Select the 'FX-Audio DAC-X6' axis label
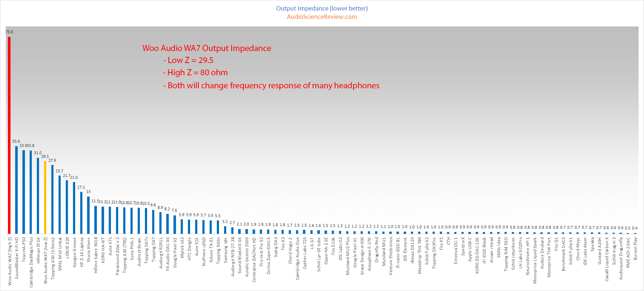 click(168, 254)
